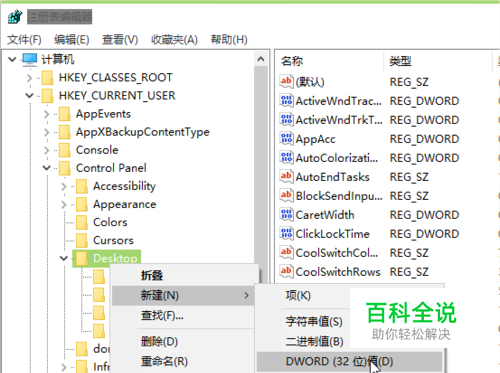Viewport: 500px width, 373px height.
Task: Select the Cursors key label
Action: tap(113, 240)
